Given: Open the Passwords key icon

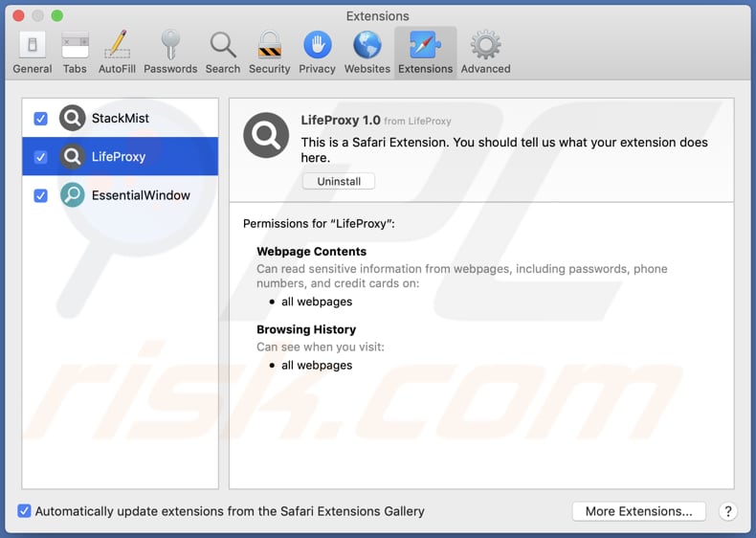Looking at the screenshot, I should point(170,45).
